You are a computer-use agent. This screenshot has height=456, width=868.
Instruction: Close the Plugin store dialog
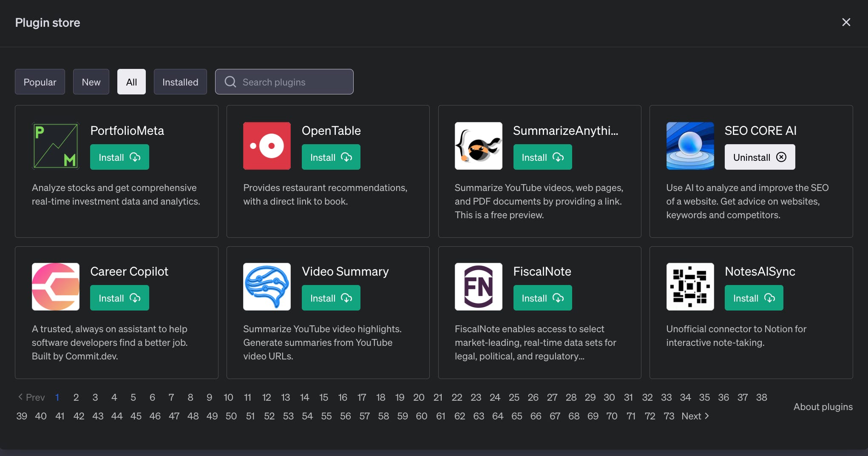(x=846, y=22)
